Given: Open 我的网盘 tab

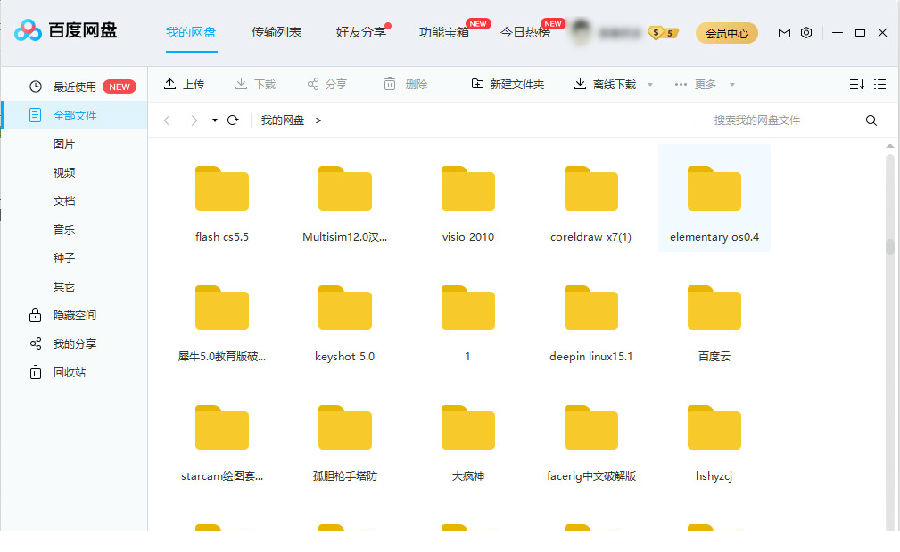Looking at the screenshot, I should click(x=191, y=32).
